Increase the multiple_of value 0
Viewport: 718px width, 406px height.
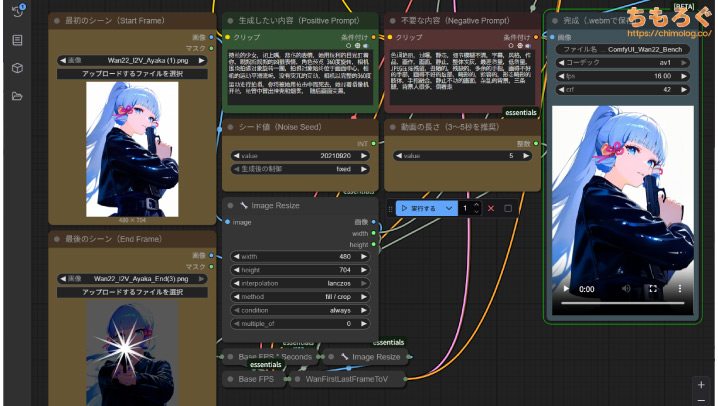tap(364, 324)
